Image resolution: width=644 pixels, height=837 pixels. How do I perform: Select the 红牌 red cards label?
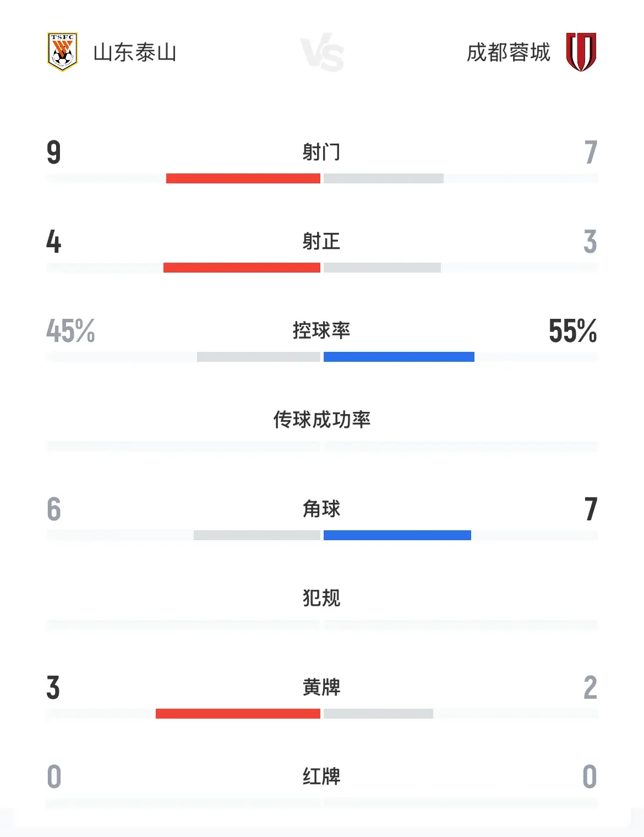point(321,776)
